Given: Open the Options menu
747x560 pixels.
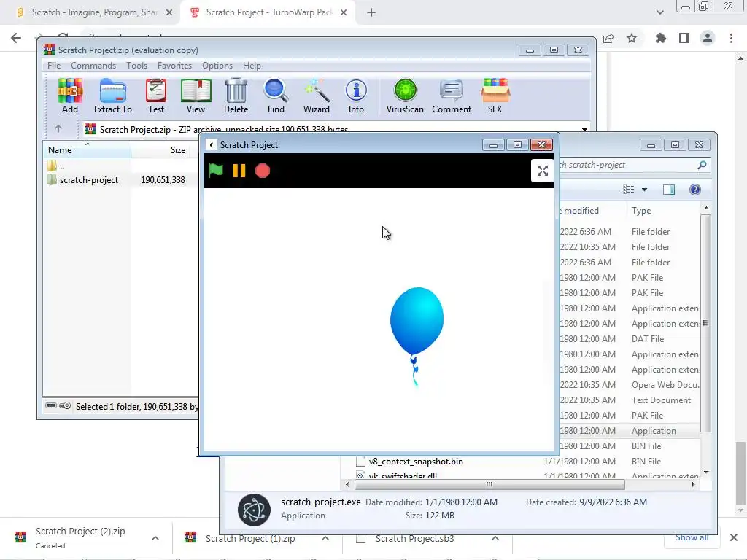Looking at the screenshot, I should click(x=217, y=65).
